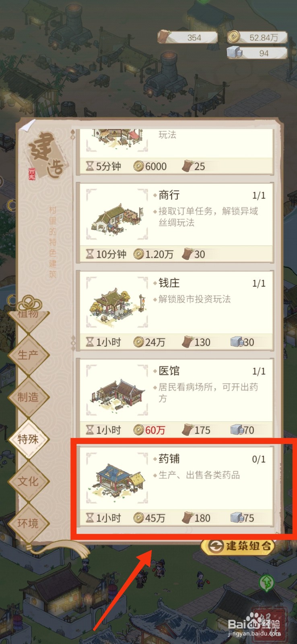
Task: Open the 建筑组合 button
Action: pos(239,546)
